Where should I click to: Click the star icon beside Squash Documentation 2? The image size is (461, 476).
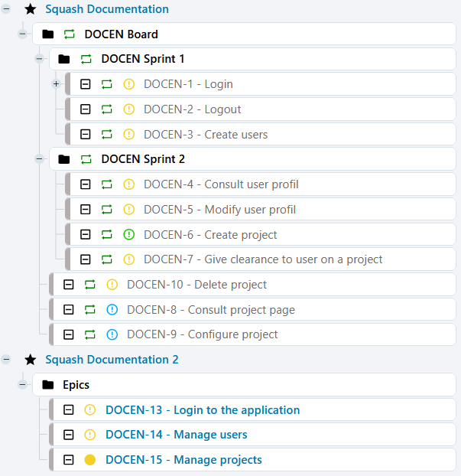click(x=31, y=360)
